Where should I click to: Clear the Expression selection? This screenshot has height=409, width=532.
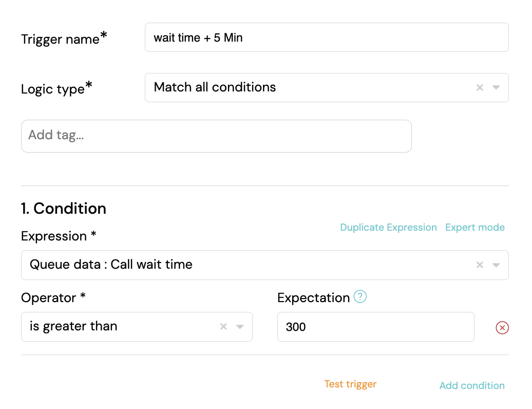click(480, 265)
